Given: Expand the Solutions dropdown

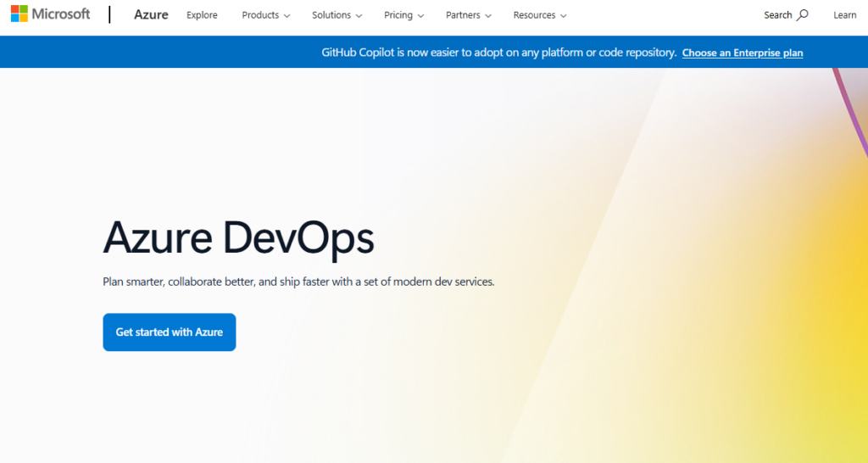Looking at the screenshot, I should click(x=337, y=15).
